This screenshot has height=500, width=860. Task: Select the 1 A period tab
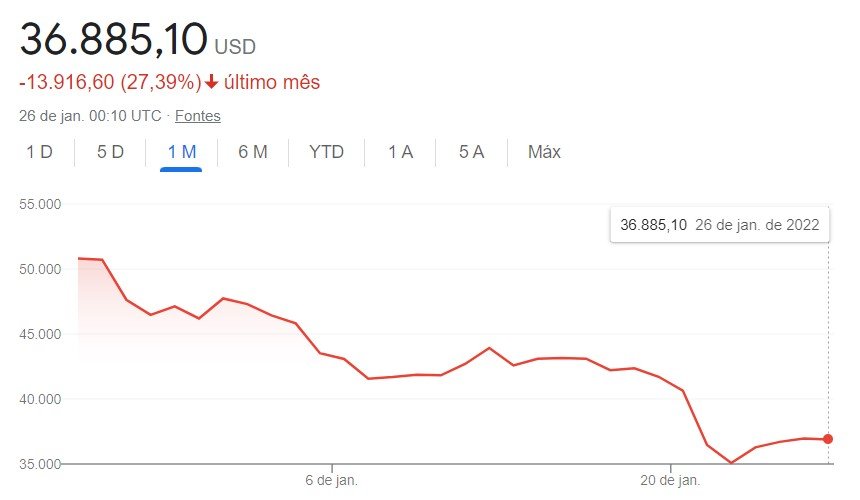[400, 152]
